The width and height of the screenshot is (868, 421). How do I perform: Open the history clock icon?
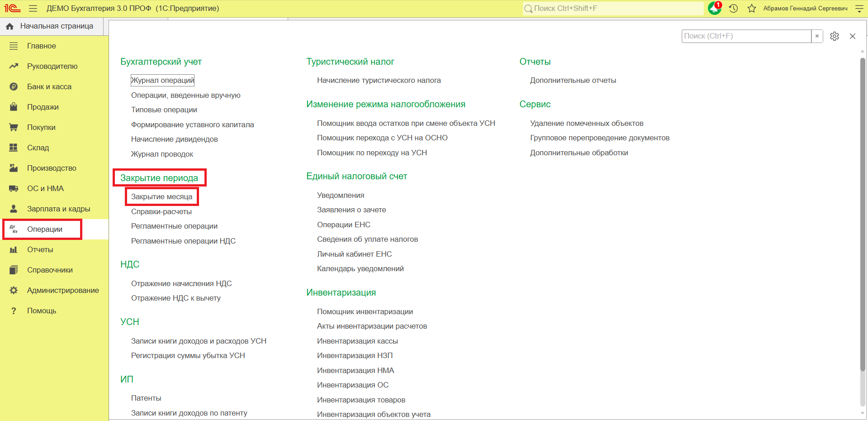tap(734, 8)
